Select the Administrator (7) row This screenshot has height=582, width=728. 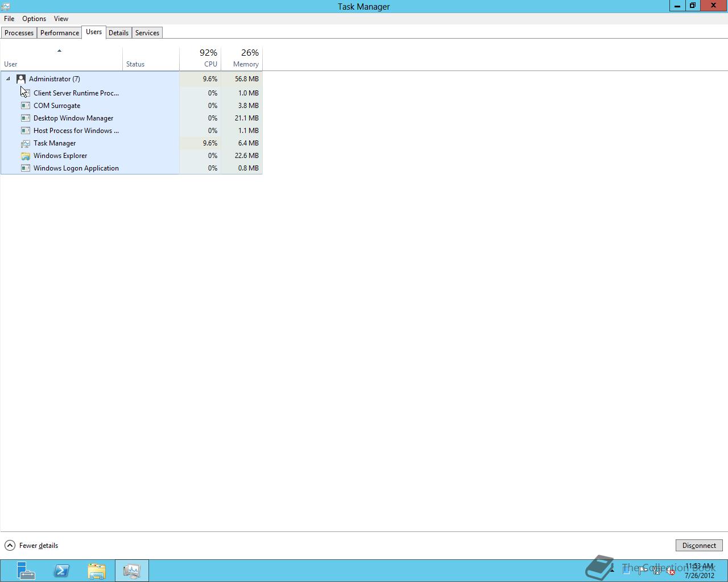(x=131, y=79)
